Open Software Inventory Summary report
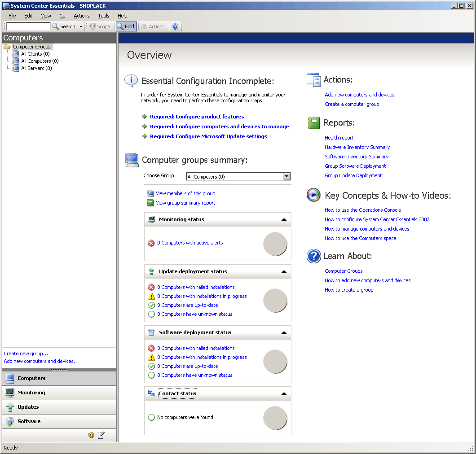 [x=357, y=157]
